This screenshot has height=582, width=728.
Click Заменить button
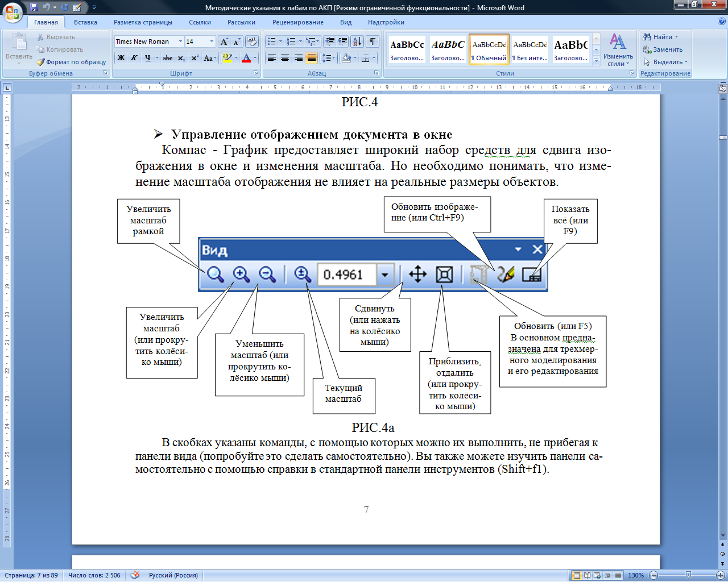coord(663,49)
